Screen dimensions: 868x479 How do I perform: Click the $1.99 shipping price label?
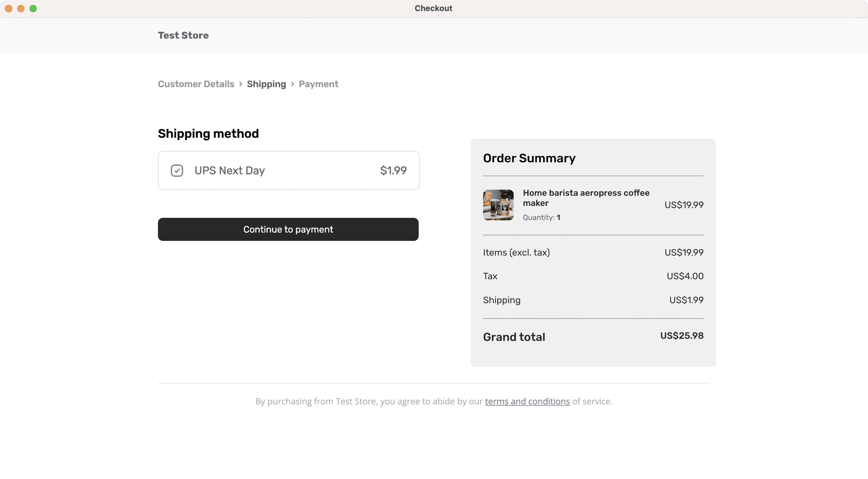pos(393,171)
